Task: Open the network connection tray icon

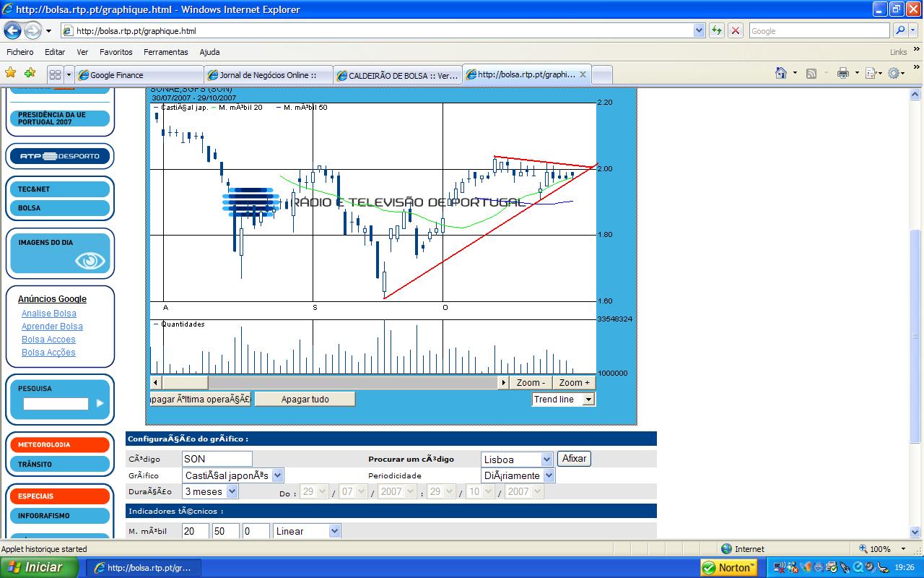Action: (780, 567)
